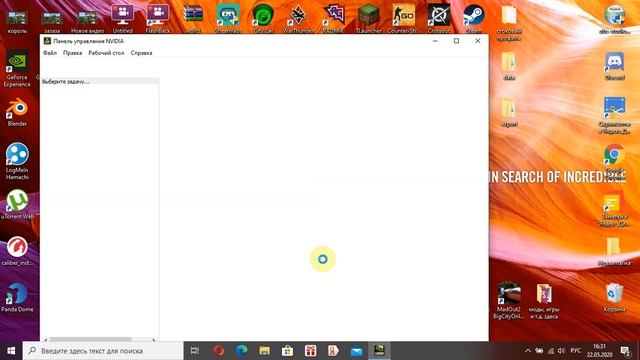Select the WinRAR archive desktop icon
This screenshot has width=640, height=360.
193,18
